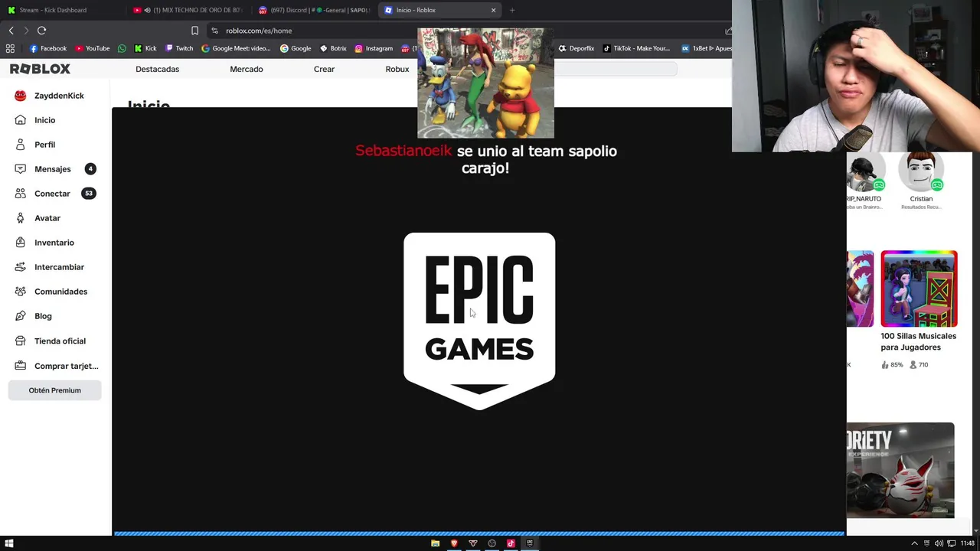Open friend Cristian's avatar
This screenshot has height=551, width=980.
(x=921, y=172)
